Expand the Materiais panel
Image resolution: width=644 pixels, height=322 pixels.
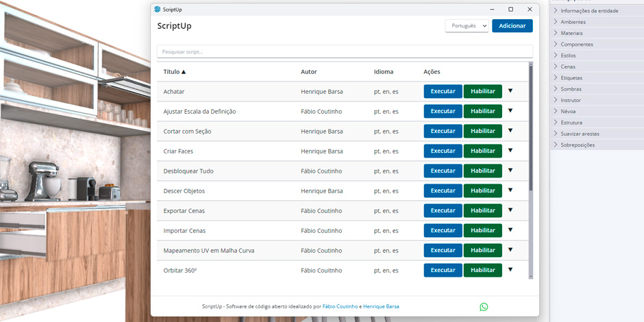[571, 33]
